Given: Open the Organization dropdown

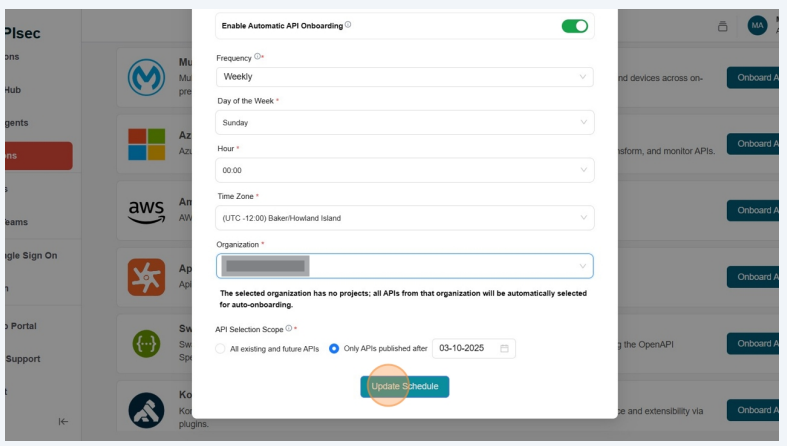Looking at the screenshot, I should [404, 266].
